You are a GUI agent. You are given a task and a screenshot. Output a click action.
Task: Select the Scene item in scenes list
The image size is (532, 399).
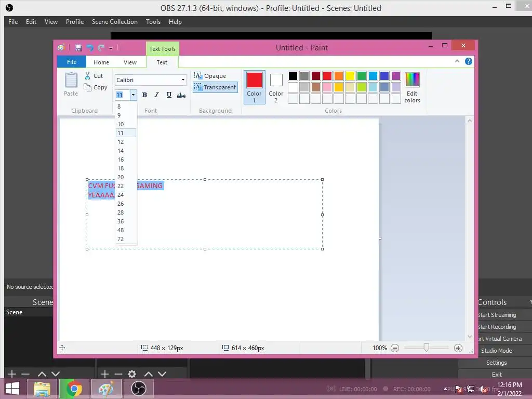pyautogui.click(x=29, y=312)
